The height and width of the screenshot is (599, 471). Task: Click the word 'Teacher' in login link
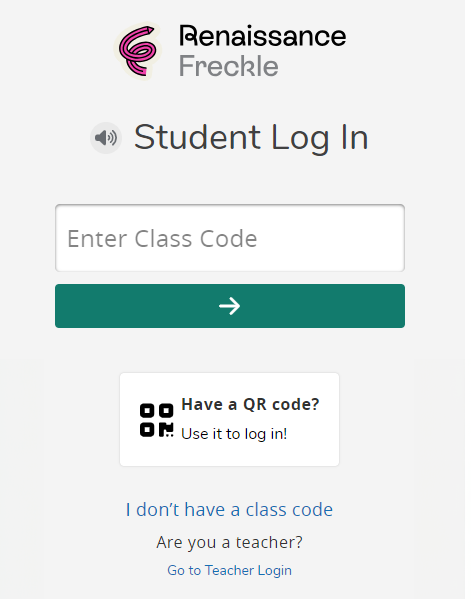230,570
